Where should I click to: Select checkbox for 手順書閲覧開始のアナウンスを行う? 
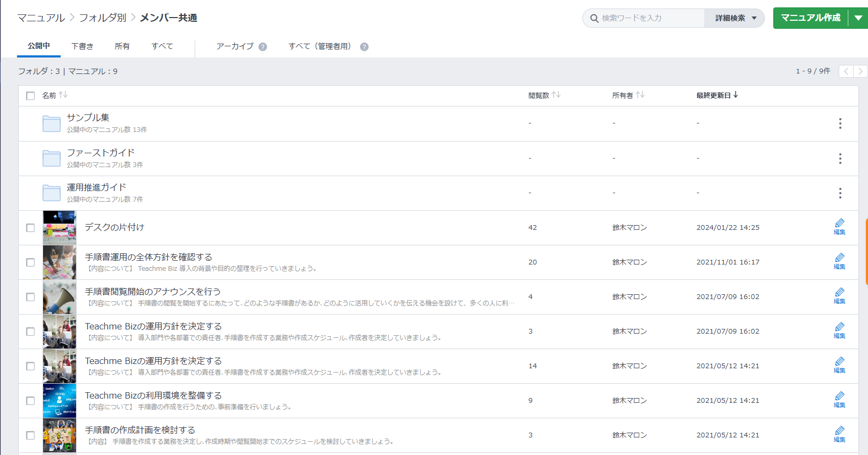[x=30, y=297]
